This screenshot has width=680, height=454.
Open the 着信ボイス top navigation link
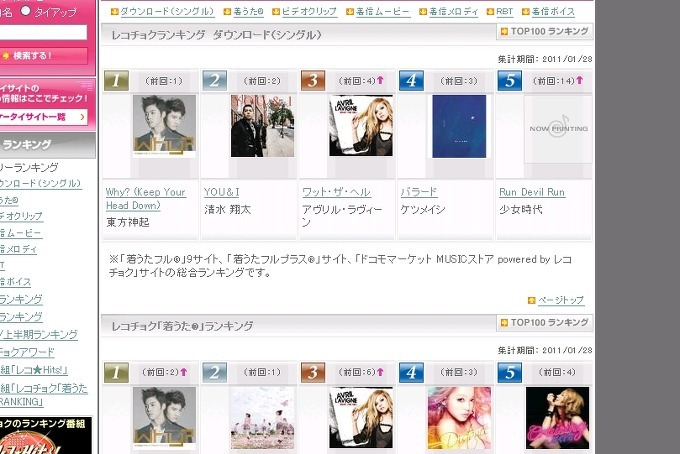(x=553, y=12)
